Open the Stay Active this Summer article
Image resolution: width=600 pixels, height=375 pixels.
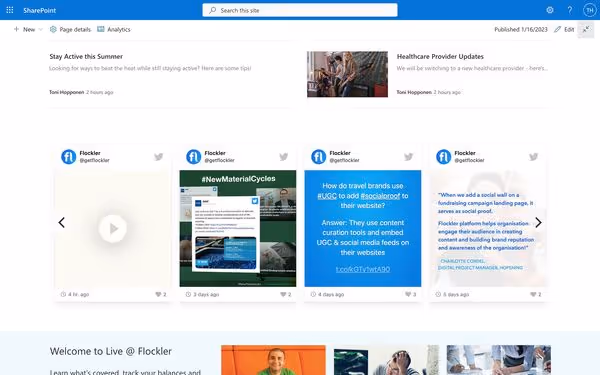[x=86, y=57]
